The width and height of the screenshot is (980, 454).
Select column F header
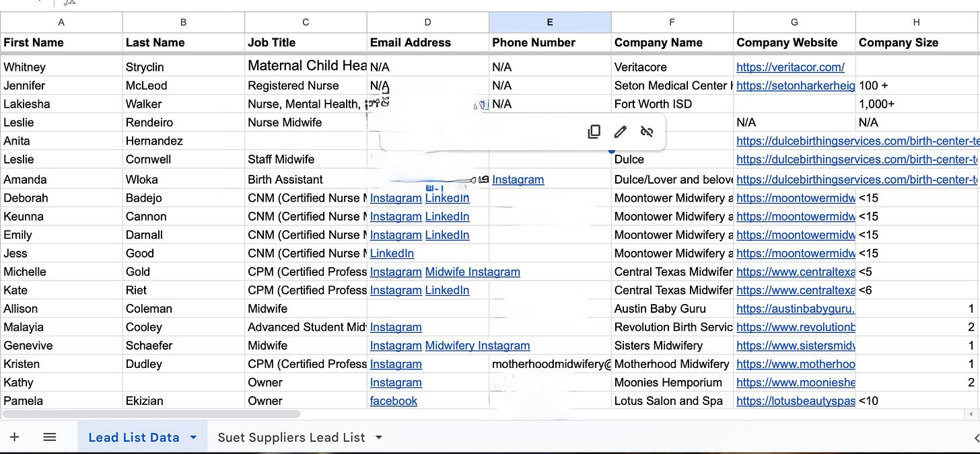(672, 22)
